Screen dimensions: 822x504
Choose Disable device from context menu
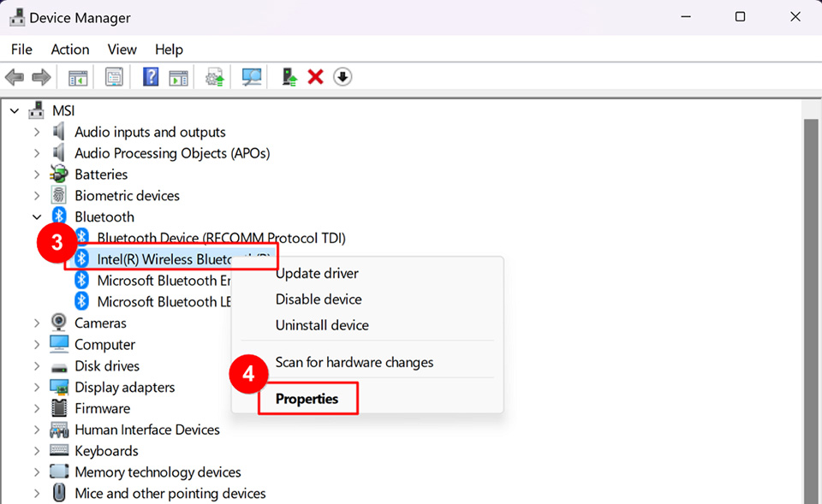[367, 299]
